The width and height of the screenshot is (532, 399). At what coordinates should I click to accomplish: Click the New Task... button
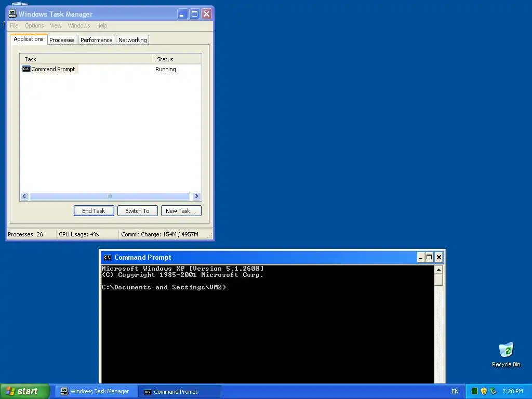181,211
